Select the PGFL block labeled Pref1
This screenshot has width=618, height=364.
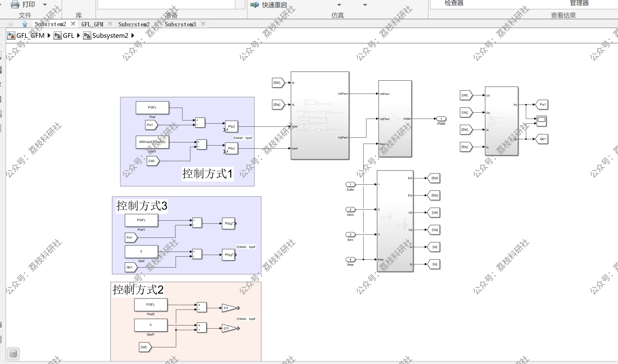[x=141, y=220]
